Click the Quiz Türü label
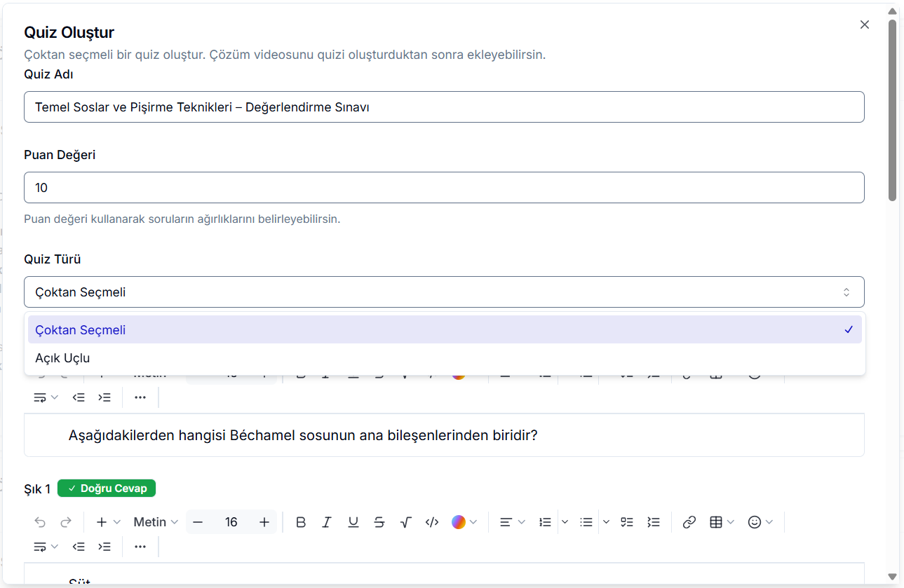 coord(53,259)
